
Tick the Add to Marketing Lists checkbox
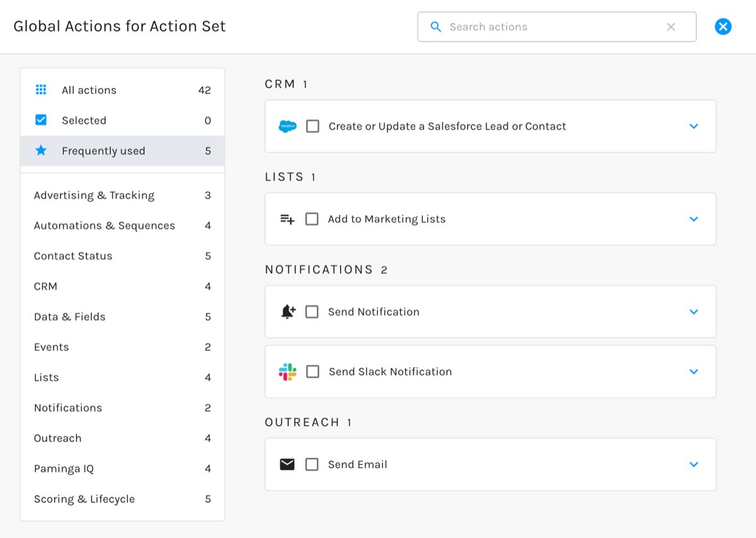click(x=312, y=219)
